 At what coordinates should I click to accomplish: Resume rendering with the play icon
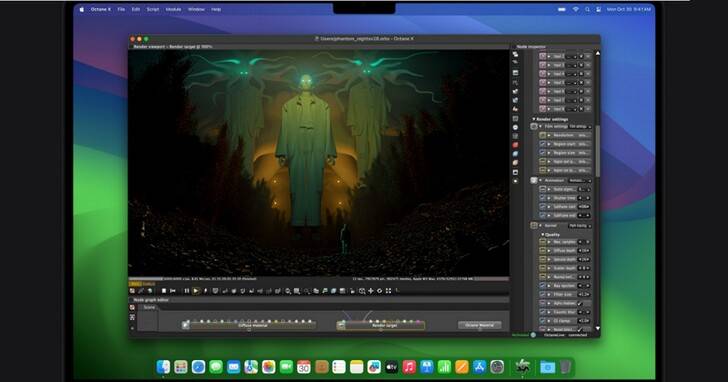click(195, 291)
